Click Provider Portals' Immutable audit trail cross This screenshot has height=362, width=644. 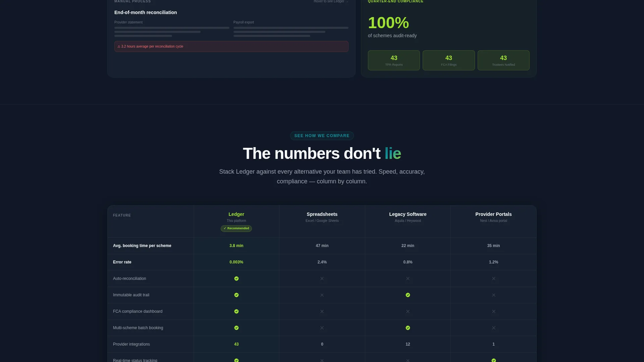click(x=494, y=295)
